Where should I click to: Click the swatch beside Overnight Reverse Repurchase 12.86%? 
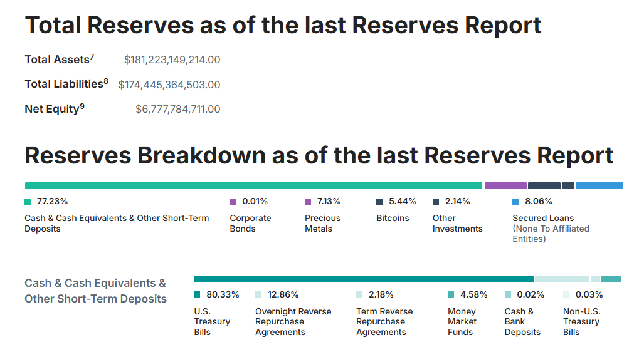(x=258, y=294)
